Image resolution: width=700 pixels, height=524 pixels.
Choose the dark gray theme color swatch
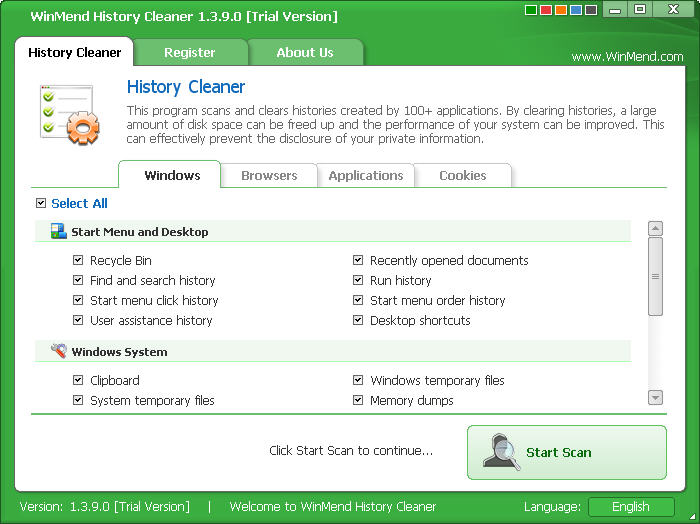[592, 10]
